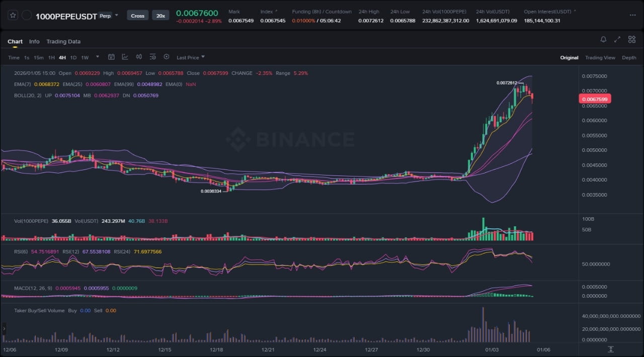The image size is (644, 357).
Task: Click the 0.0036334 low price marker
Action: (211, 191)
